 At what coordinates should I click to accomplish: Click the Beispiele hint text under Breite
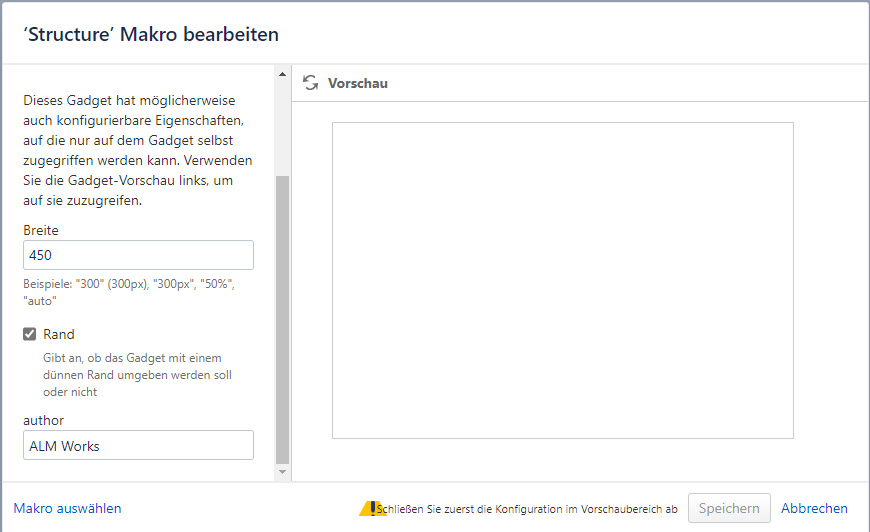(x=129, y=292)
